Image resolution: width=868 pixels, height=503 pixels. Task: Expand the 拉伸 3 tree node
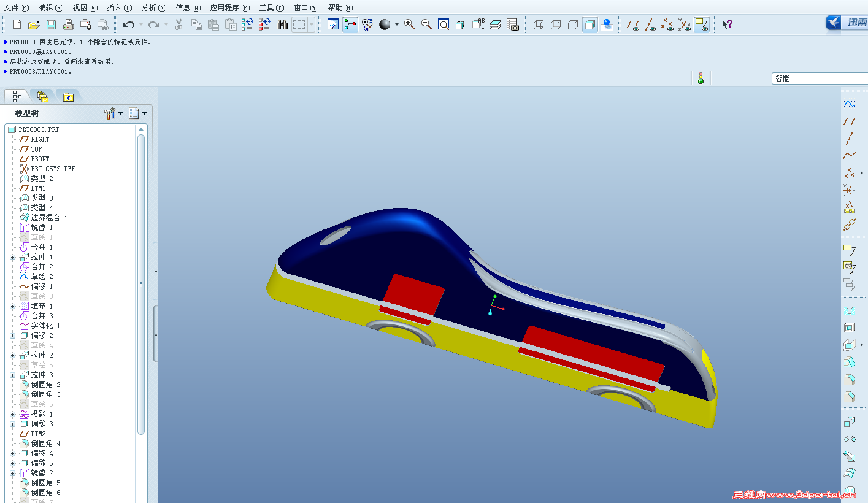[13, 375]
